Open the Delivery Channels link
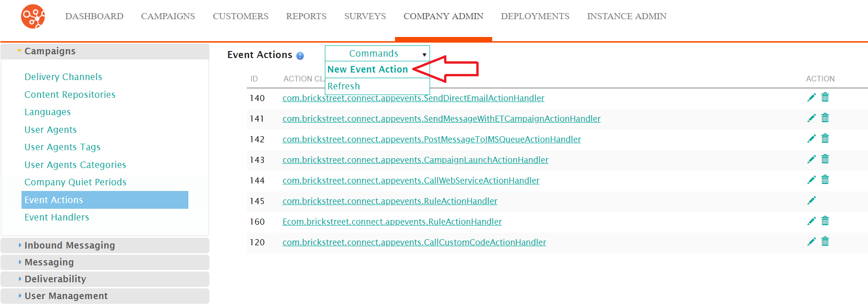Viewport: 868px width, 308px height. pos(63,77)
